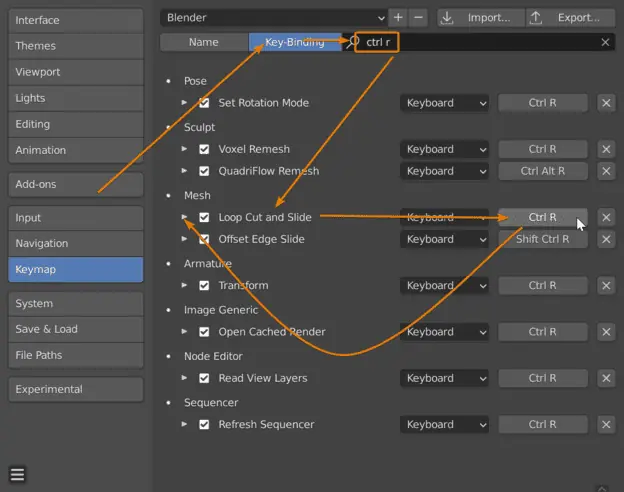This screenshot has width=624, height=492.
Task: Open Keyboard dropdown for Offset Edge Slide
Action: (445, 239)
